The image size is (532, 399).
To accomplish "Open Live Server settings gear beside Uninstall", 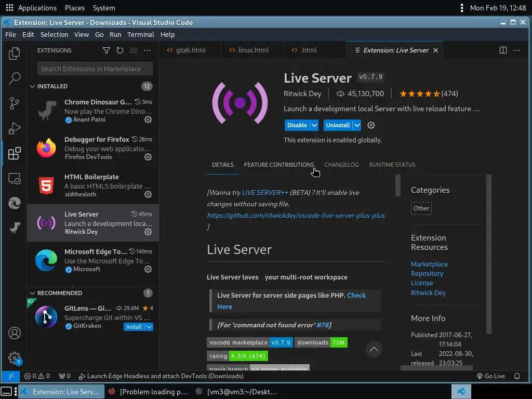I will tap(371, 125).
